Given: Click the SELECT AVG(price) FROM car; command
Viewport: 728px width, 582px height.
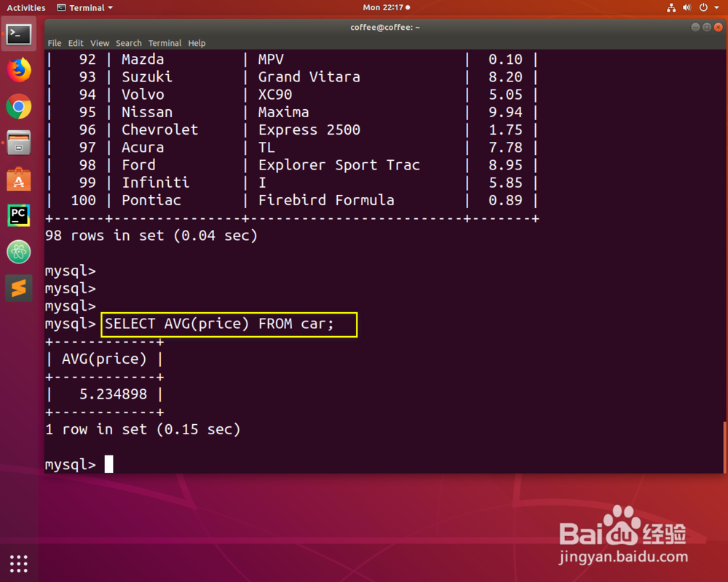Looking at the screenshot, I should click(x=219, y=324).
